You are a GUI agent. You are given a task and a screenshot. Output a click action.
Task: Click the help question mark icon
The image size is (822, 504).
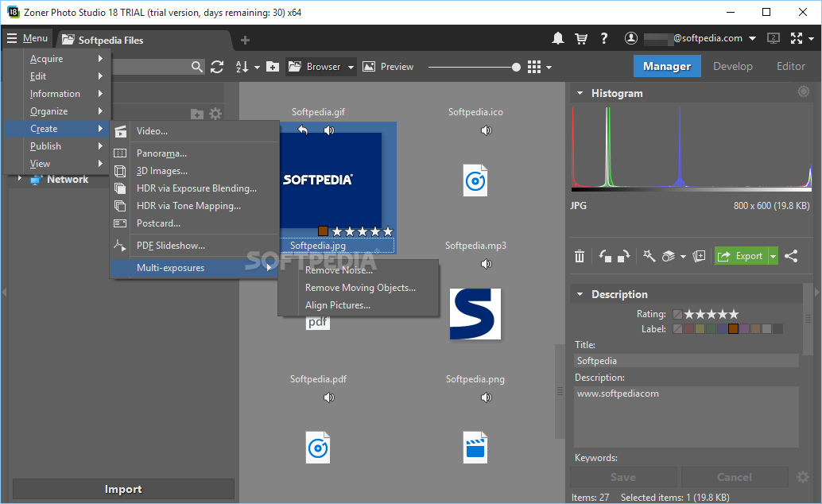click(604, 38)
